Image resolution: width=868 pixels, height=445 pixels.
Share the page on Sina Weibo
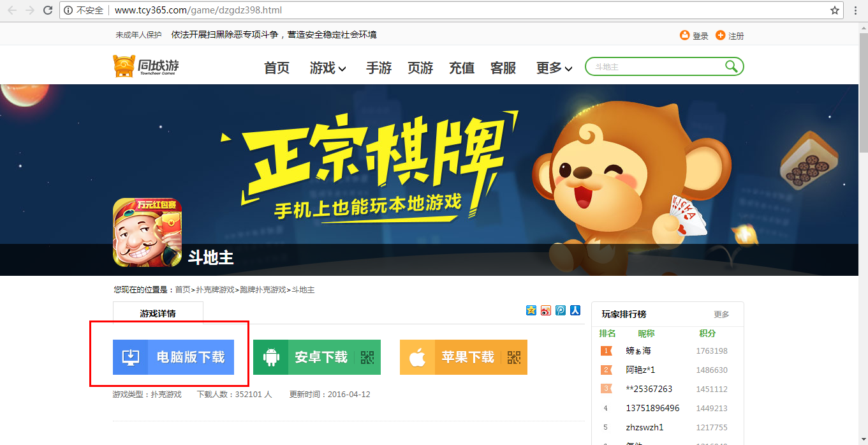tap(546, 310)
